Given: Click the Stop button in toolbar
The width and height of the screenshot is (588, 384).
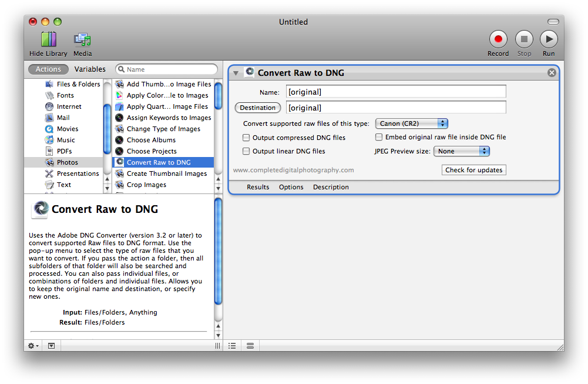Looking at the screenshot, I should 524,39.
